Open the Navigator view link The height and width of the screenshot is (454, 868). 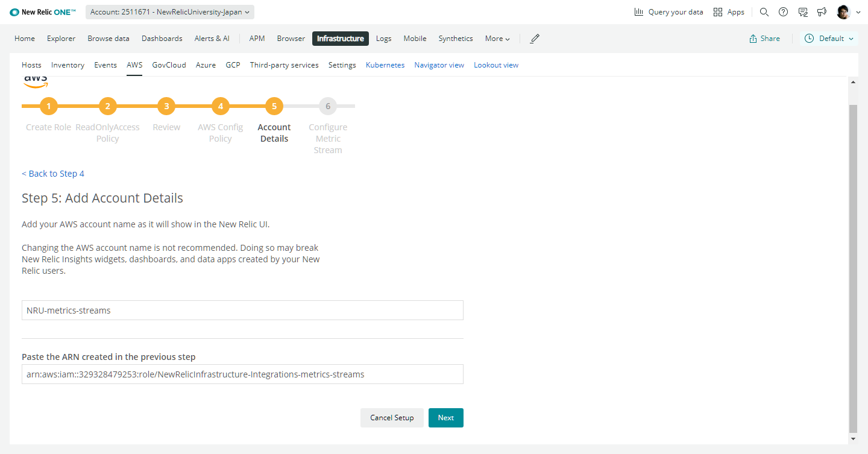(439, 65)
